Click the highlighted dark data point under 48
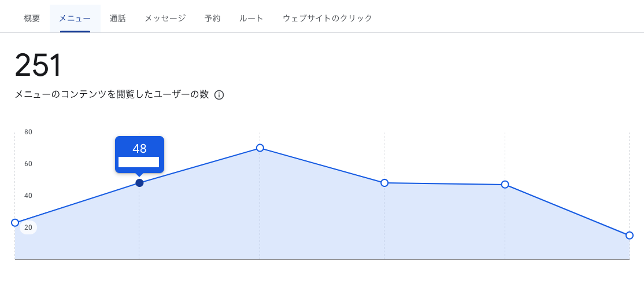The width and height of the screenshot is (644, 283). coord(139,183)
